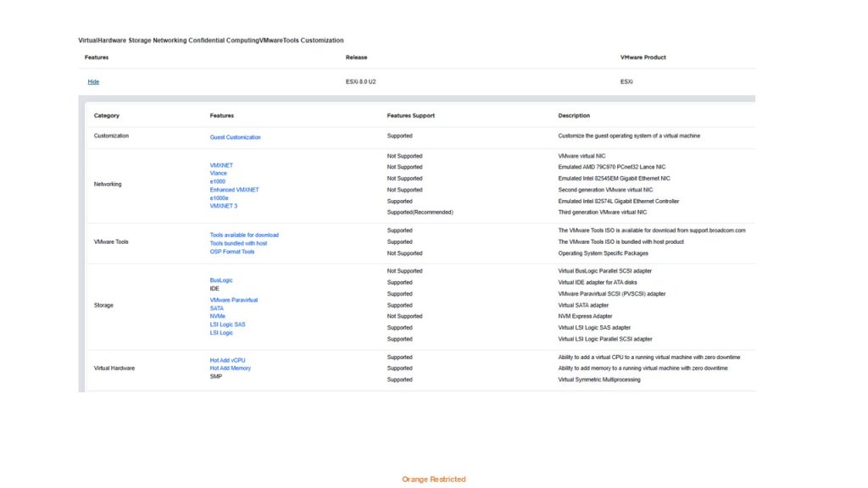Viewport: 868px width, 488px height.
Task: Open the VMware Paravirtual link
Action: pyautogui.click(x=234, y=300)
